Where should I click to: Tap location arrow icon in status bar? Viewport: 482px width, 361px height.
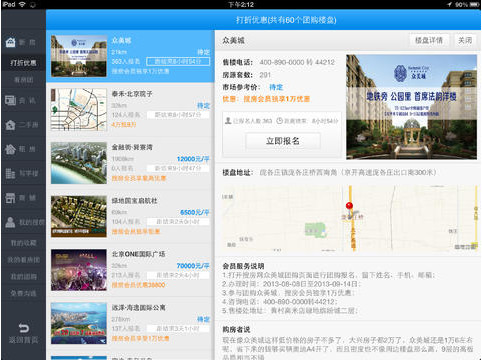pos(449,5)
